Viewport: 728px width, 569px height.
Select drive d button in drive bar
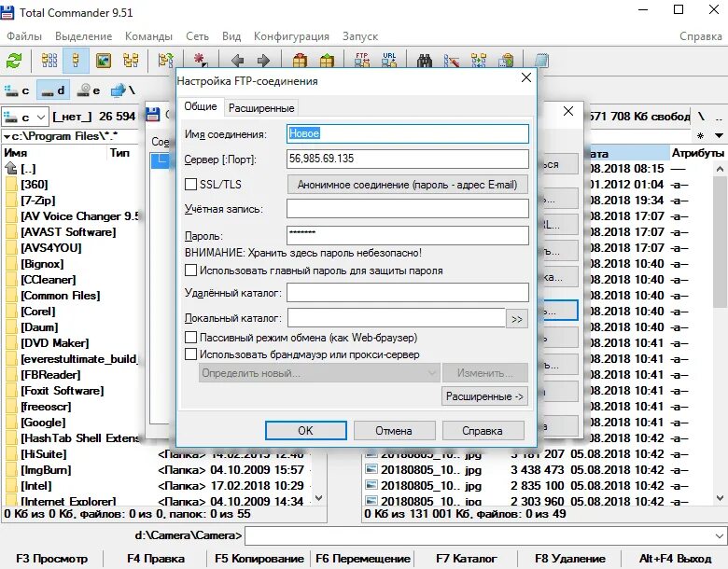[53, 90]
